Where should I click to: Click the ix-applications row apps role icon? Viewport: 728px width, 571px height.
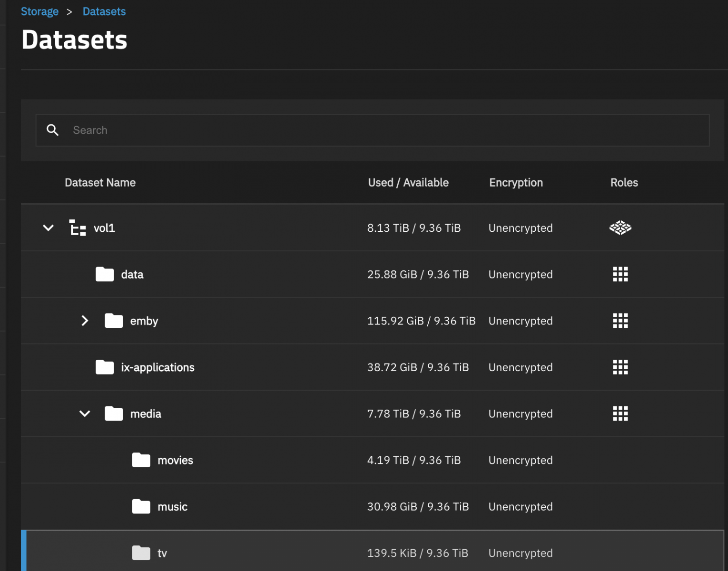[620, 367]
